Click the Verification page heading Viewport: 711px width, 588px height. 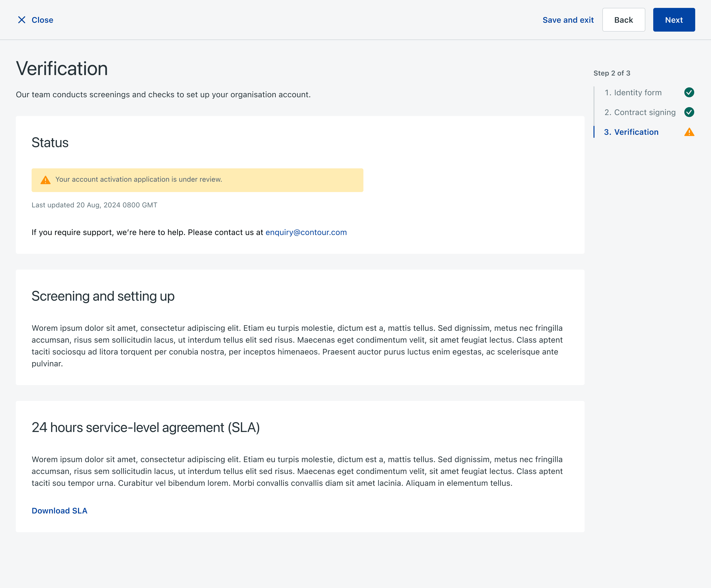coord(62,69)
